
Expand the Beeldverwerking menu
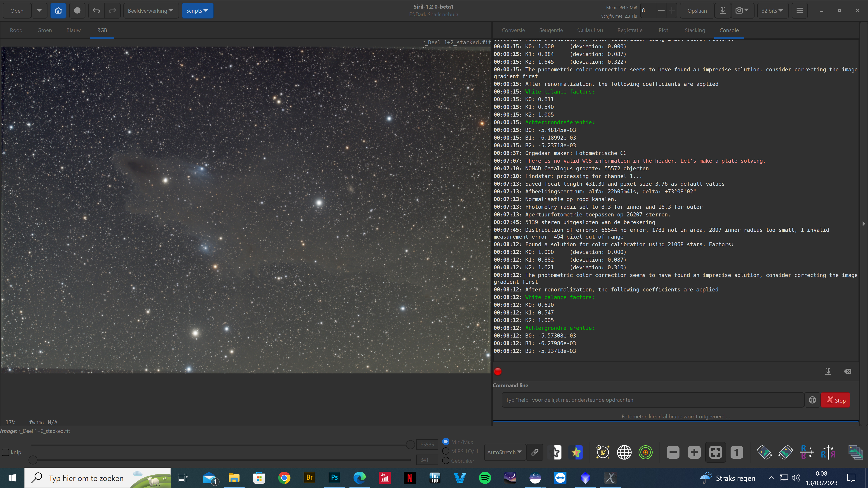[151, 10]
